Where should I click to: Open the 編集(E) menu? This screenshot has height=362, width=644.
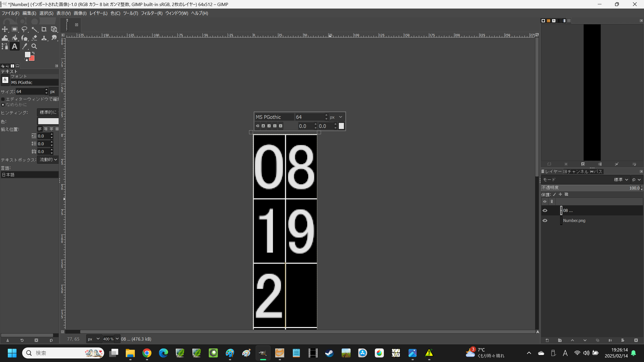tap(29, 13)
